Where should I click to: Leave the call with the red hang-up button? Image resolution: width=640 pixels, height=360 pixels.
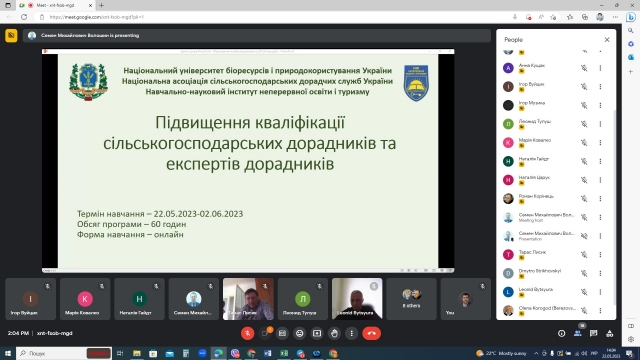(371, 333)
